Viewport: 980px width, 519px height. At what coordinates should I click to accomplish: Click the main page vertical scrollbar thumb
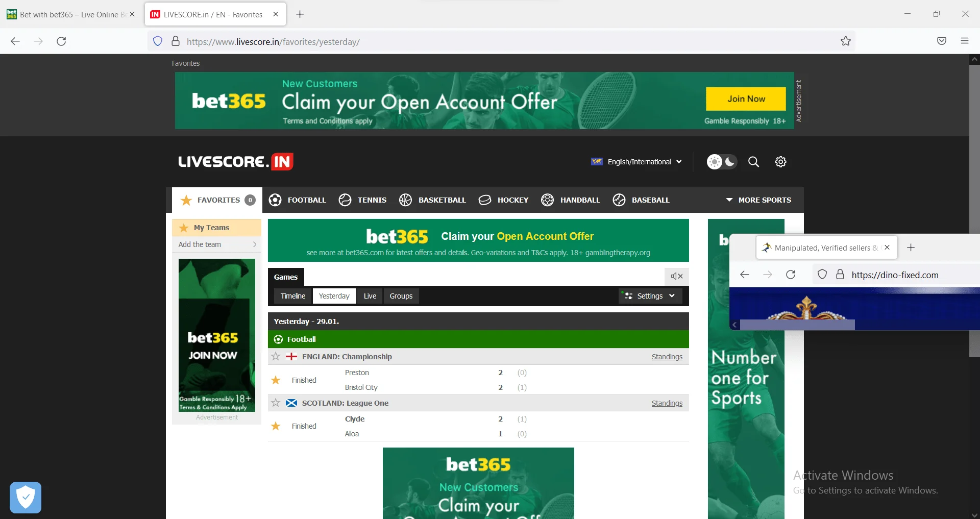tap(974, 210)
